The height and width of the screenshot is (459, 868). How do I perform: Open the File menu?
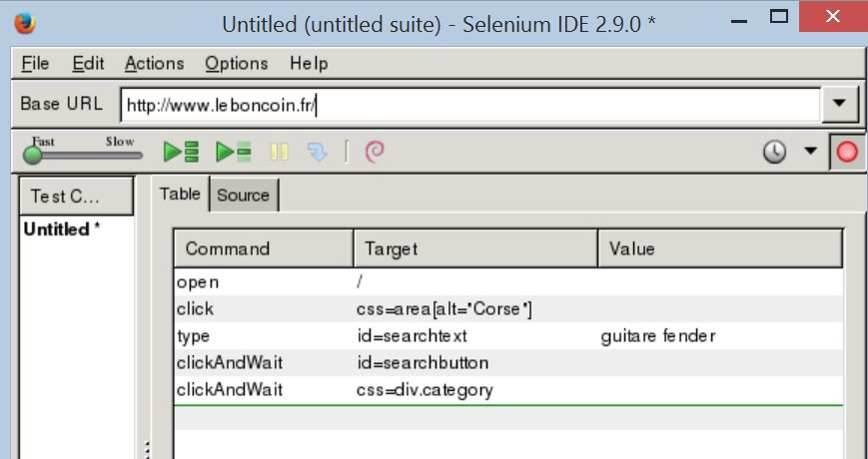35,63
